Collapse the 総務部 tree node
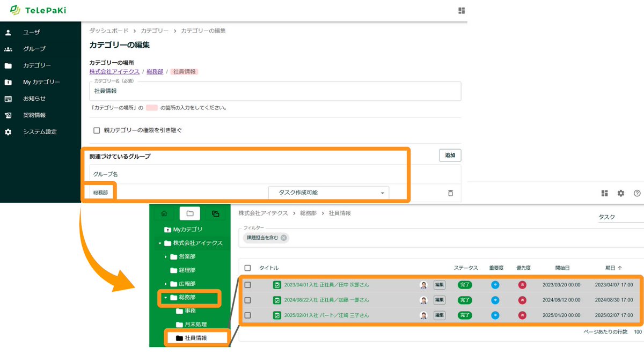This screenshot has width=644, height=362. [x=165, y=298]
